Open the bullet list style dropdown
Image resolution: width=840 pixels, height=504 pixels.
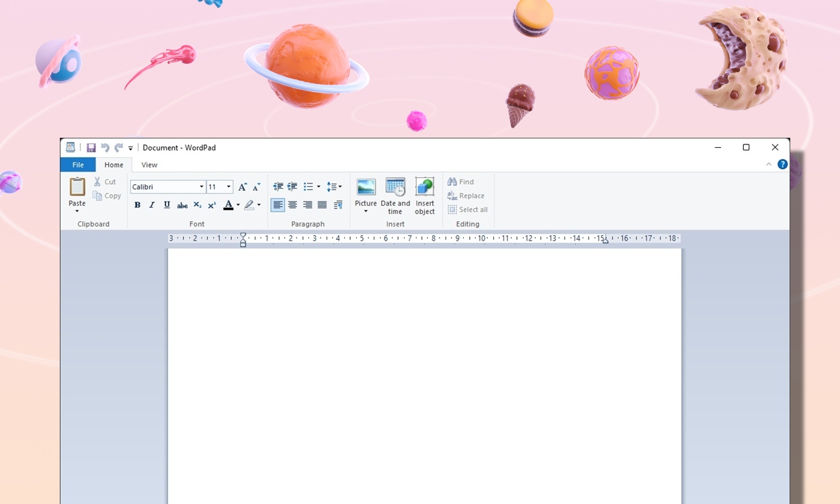319,186
